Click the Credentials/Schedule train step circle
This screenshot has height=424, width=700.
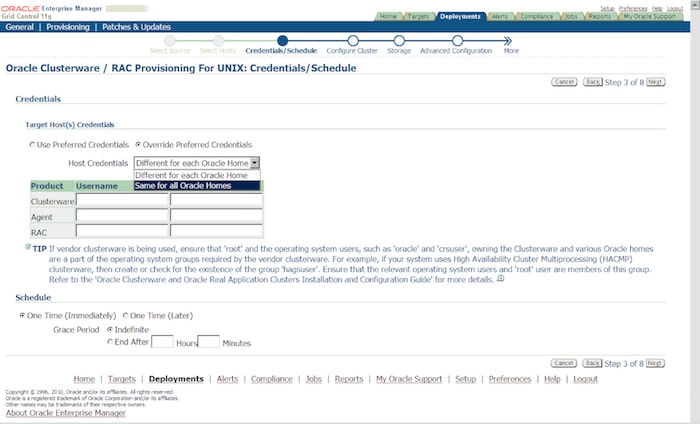point(282,41)
